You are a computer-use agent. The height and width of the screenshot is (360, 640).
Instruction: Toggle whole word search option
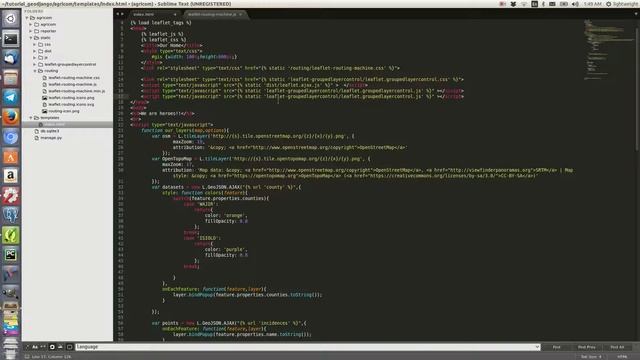click(x=43, y=347)
